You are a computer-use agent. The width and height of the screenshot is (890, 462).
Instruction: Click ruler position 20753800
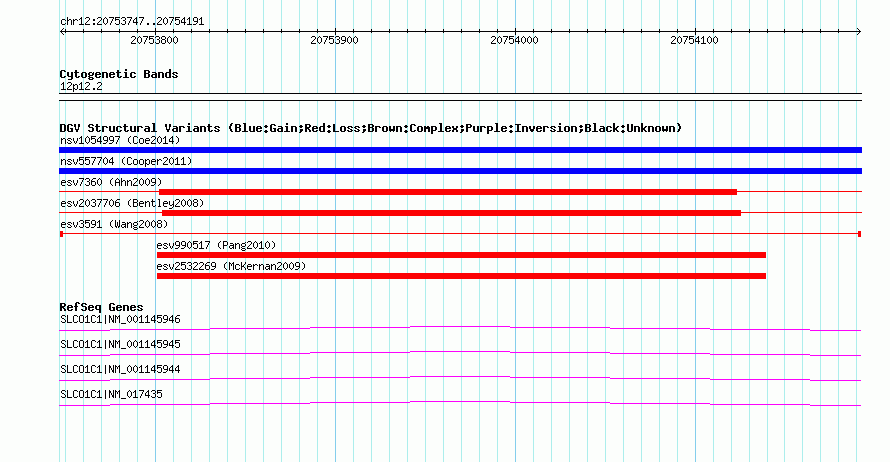point(154,40)
